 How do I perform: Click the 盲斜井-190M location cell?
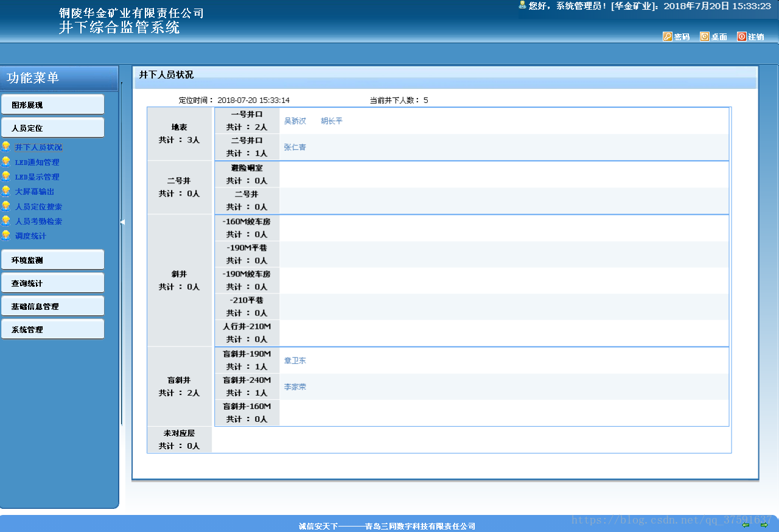(x=247, y=360)
